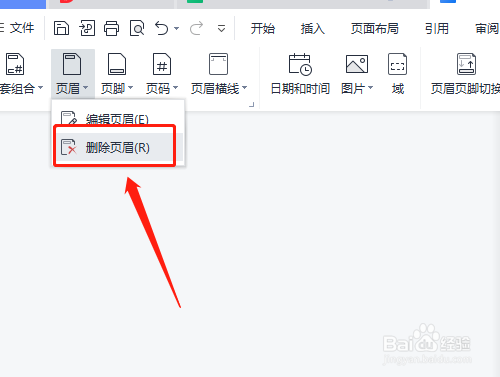Expand the 页眉横线 dropdown arrow

point(244,88)
